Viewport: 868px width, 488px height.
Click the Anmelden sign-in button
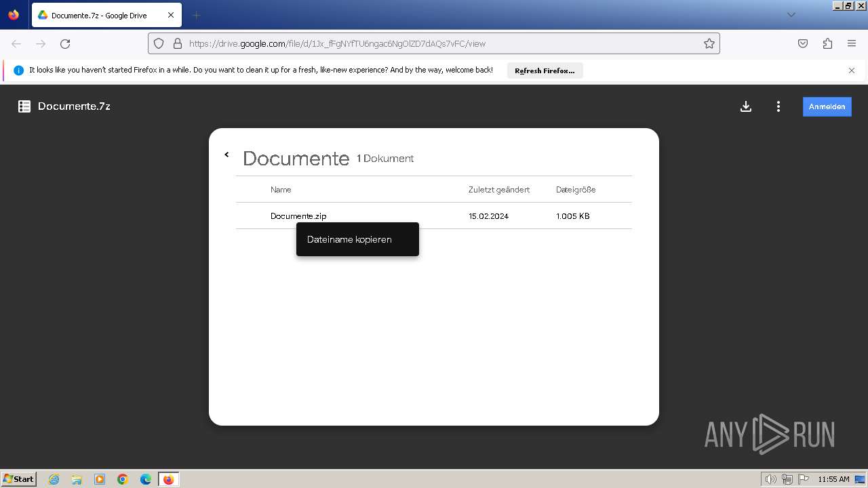(x=827, y=106)
